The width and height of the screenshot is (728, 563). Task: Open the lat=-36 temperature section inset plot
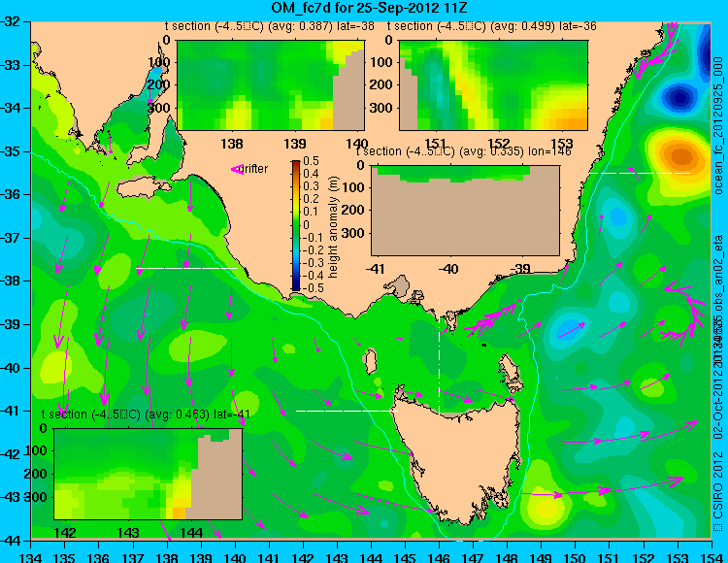point(493,85)
